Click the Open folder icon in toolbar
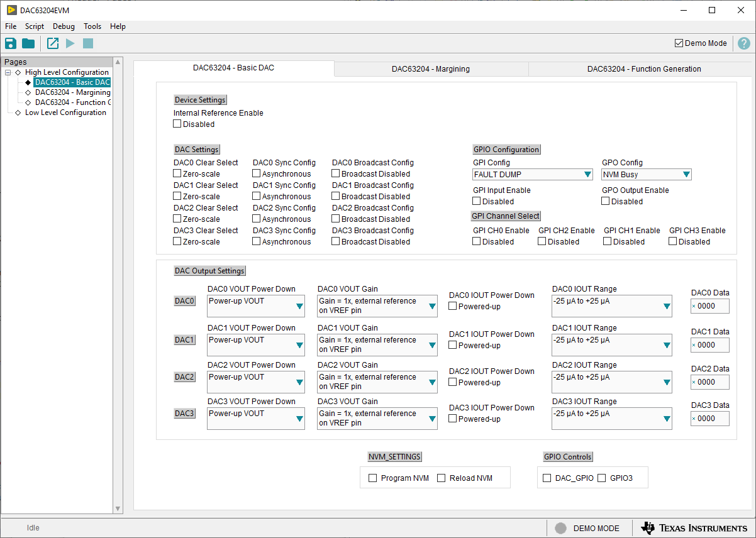The height and width of the screenshot is (538, 756). click(x=28, y=43)
